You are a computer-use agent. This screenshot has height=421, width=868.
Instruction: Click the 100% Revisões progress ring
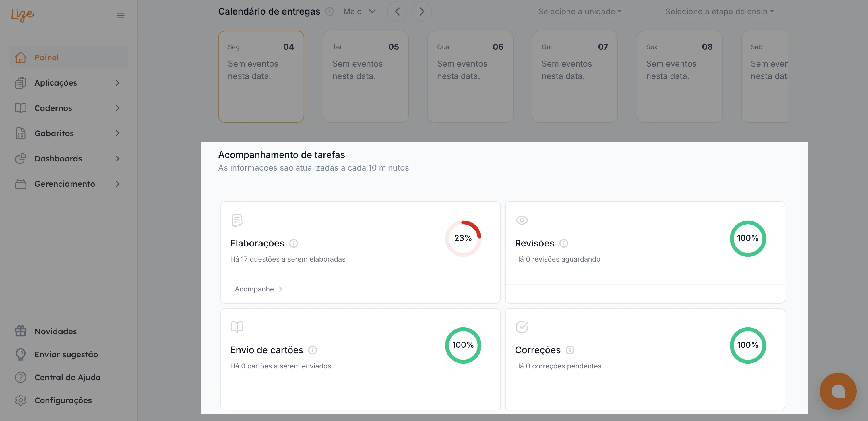(x=748, y=238)
